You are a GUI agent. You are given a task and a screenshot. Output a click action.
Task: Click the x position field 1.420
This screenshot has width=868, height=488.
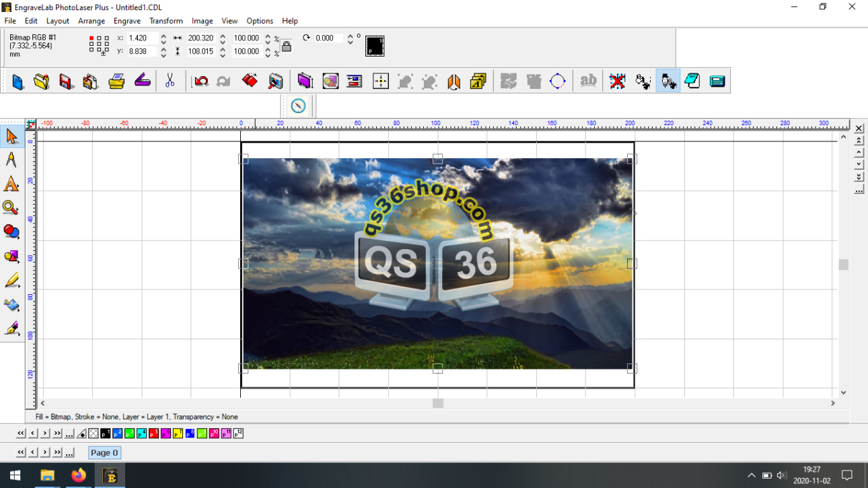(142, 38)
